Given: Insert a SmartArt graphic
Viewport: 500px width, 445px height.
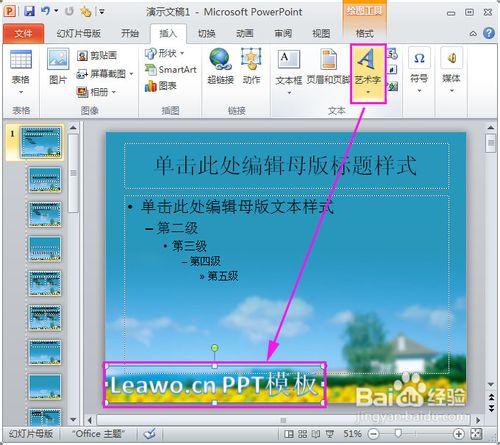Looking at the screenshot, I should [171, 69].
